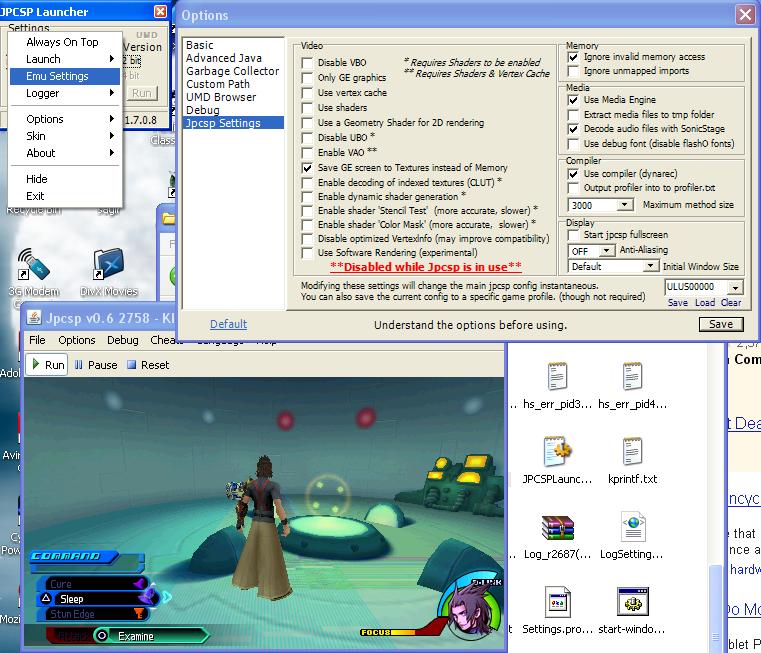The height and width of the screenshot is (653, 761).
Task: Open File menu in Jpcsp window
Action: 37,340
